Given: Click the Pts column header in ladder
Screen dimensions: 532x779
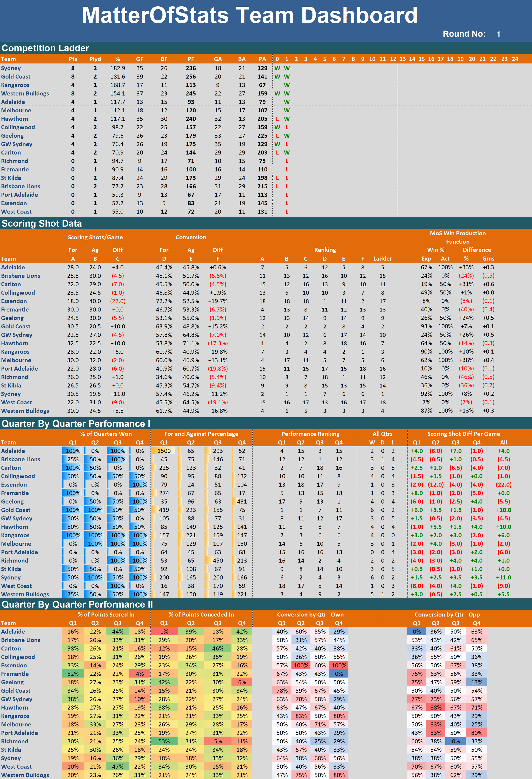Looking at the screenshot, I should [73, 59].
